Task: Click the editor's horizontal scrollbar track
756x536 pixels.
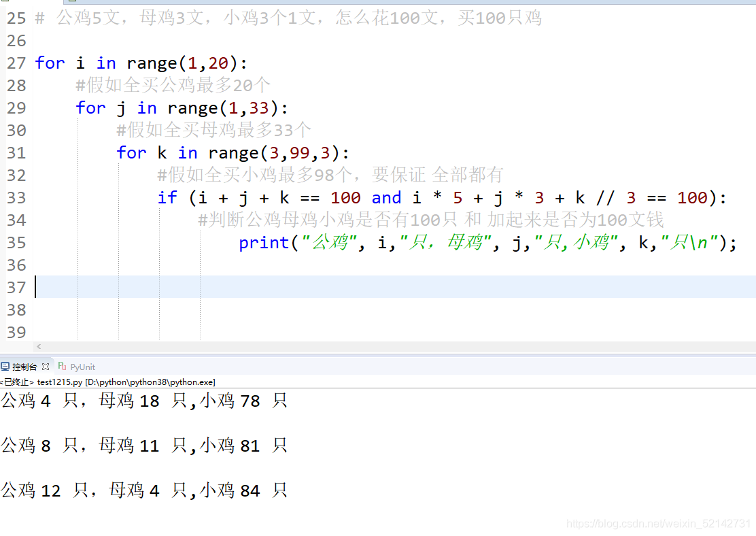Action: pos(396,346)
